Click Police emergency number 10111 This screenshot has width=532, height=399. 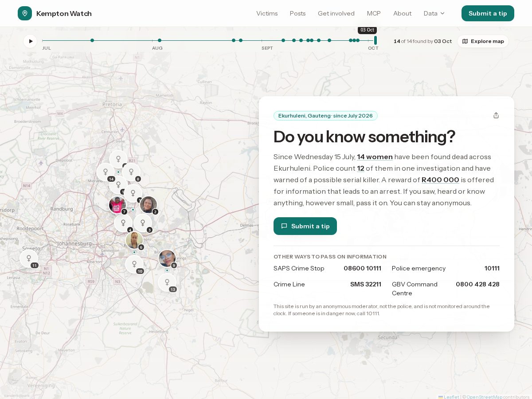(492, 269)
